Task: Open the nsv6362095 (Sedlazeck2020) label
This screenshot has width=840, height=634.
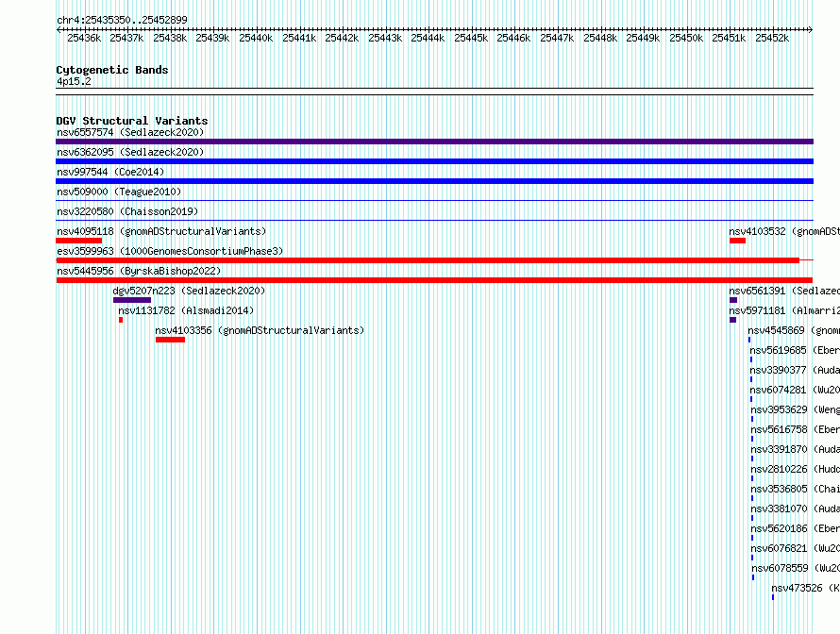Action: [130, 152]
